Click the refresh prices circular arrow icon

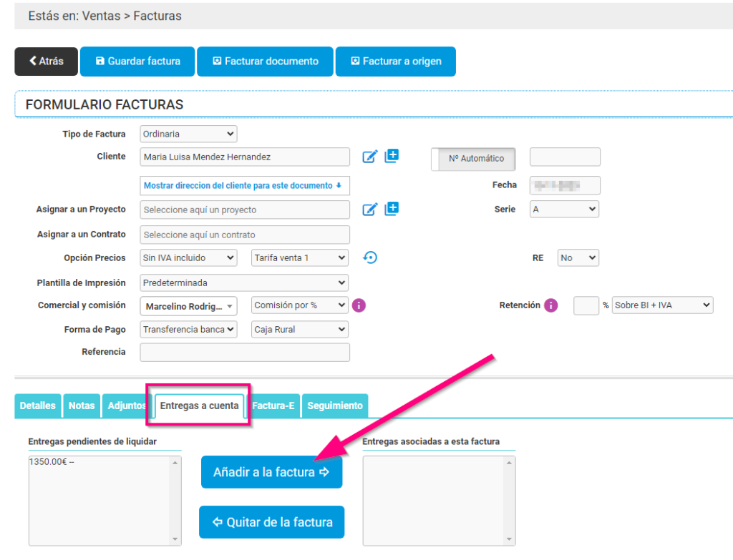pos(370,257)
